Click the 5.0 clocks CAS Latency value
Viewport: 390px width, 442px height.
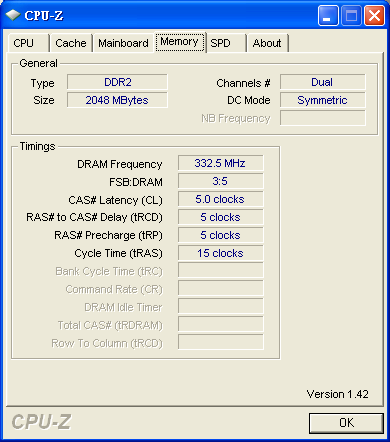coord(220,199)
